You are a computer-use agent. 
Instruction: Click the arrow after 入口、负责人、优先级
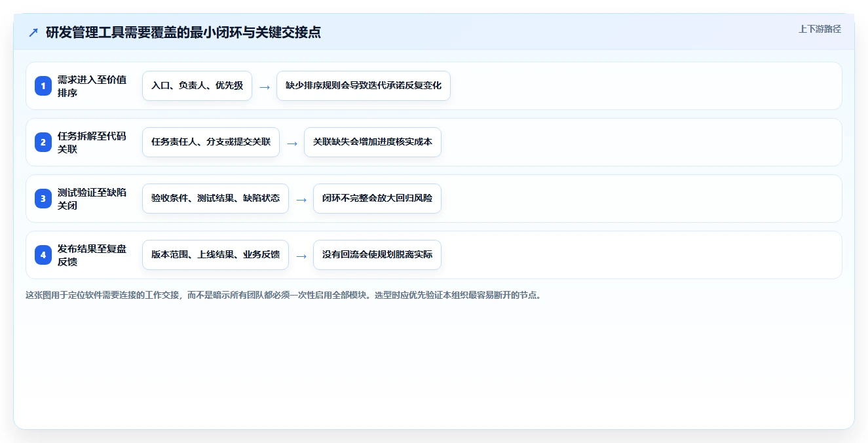(265, 87)
